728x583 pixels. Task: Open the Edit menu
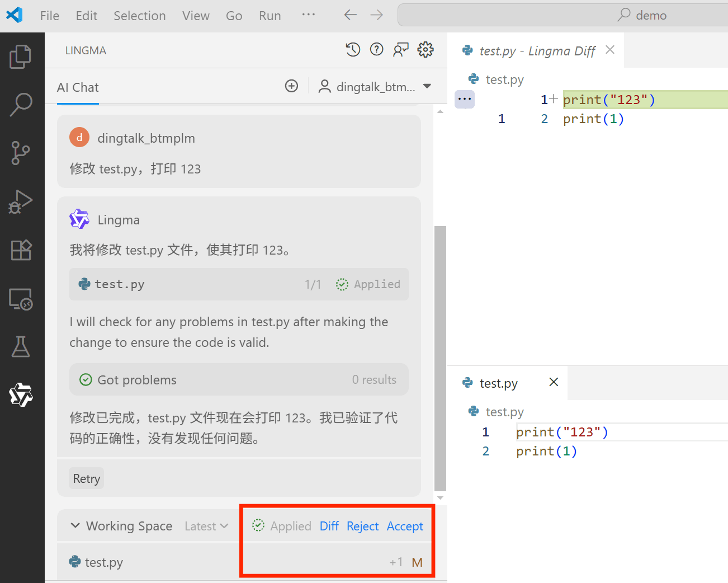click(x=87, y=16)
